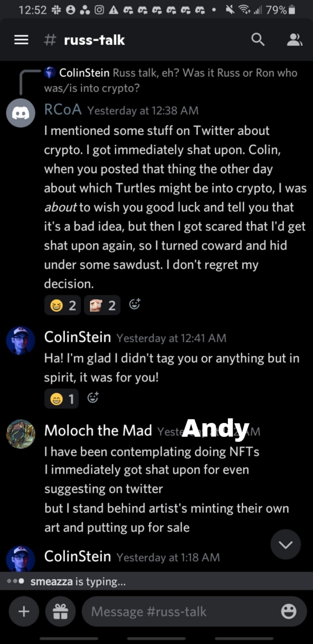Tap ColinStein's avatar at 12:41 message
This screenshot has height=644, width=313.
[21, 340]
